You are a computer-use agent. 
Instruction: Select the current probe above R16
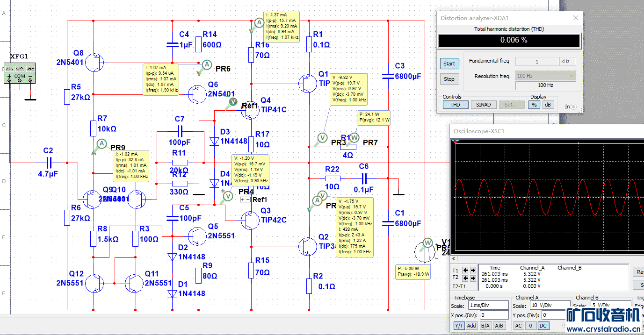tap(259, 23)
